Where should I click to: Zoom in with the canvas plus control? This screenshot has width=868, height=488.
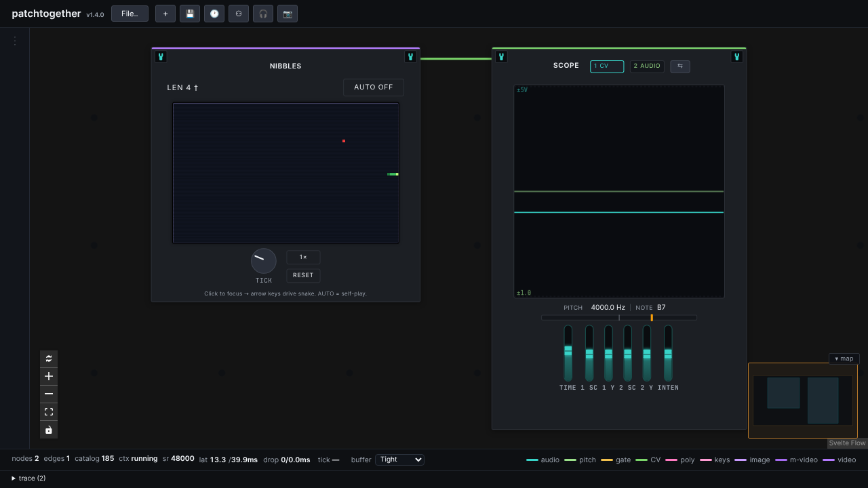(49, 376)
